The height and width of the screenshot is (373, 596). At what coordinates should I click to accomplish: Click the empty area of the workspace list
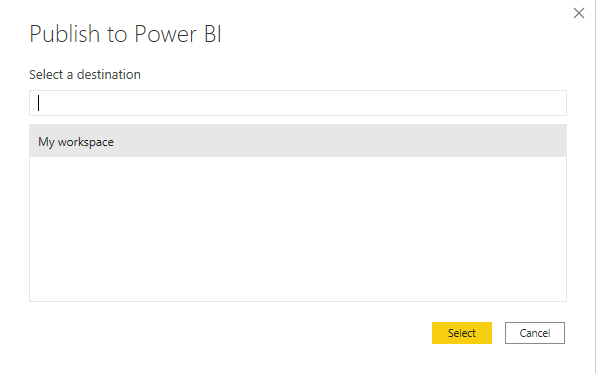[298, 229]
